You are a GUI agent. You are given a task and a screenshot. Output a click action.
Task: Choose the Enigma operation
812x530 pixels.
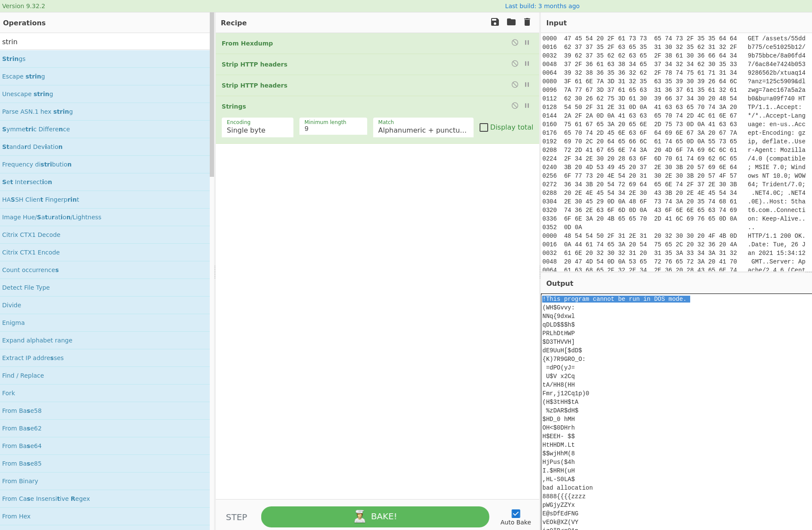point(105,323)
